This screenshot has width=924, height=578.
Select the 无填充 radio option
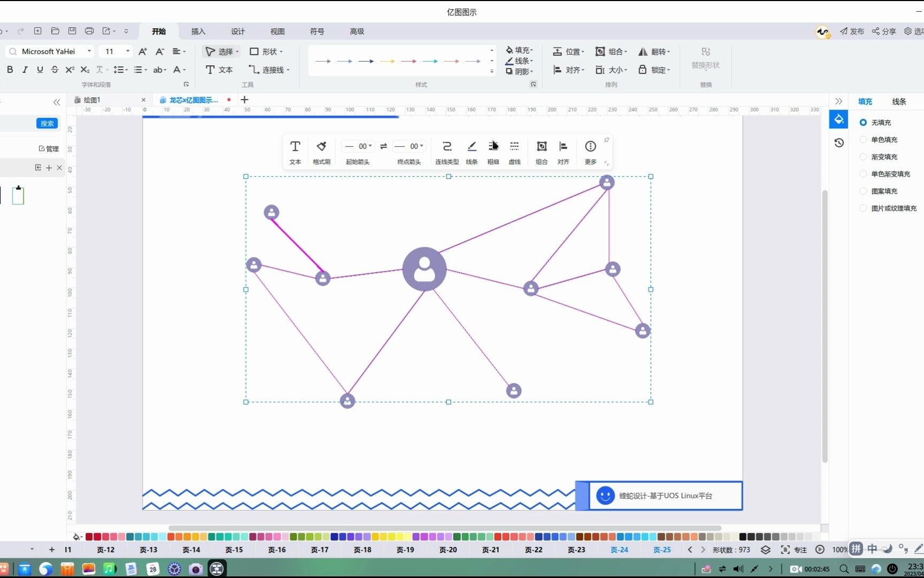point(863,123)
